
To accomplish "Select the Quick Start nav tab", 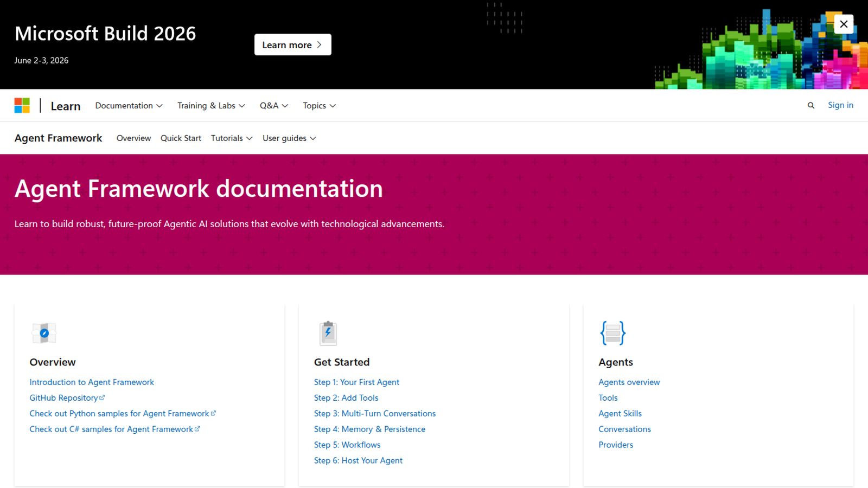I will click(x=181, y=138).
